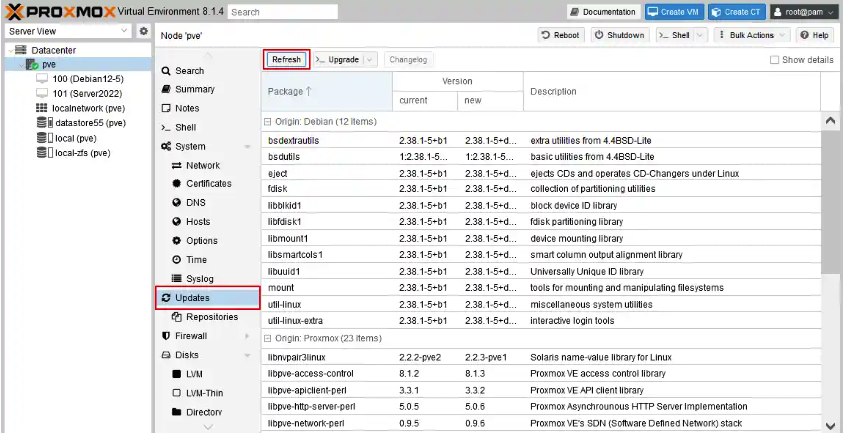
Task: Open the Server View gear settings
Action: point(143,31)
